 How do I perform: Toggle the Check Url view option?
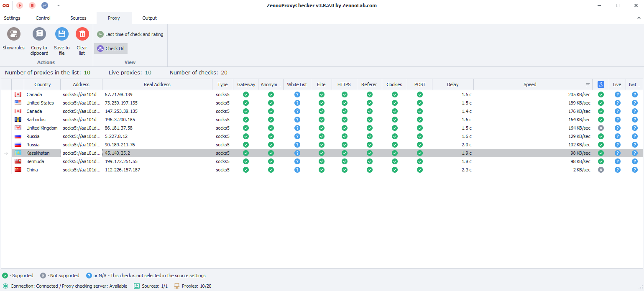[x=111, y=48]
